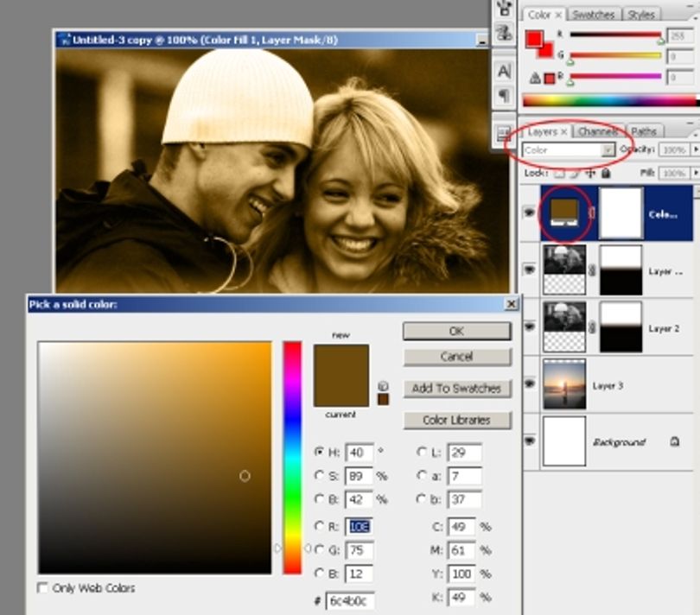Open the Color blend mode dropdown
This screenshot has width=700, height=615.
pos(569,150)
